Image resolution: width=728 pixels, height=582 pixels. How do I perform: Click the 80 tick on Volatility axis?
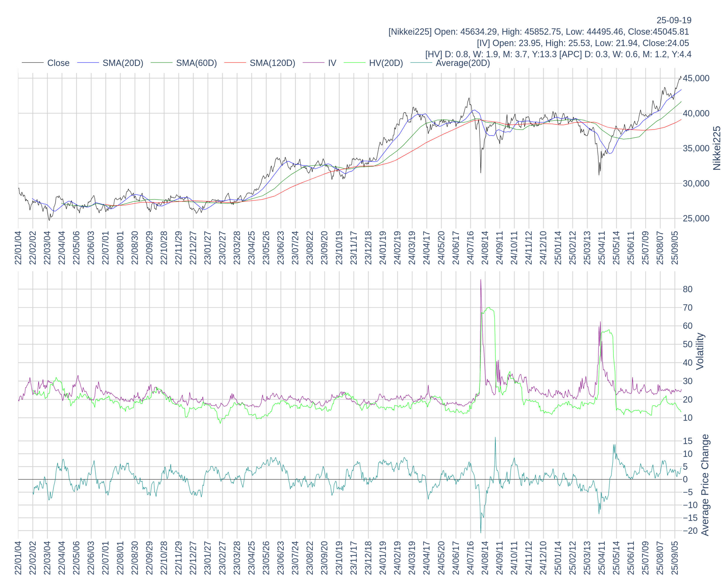point(688,289)
